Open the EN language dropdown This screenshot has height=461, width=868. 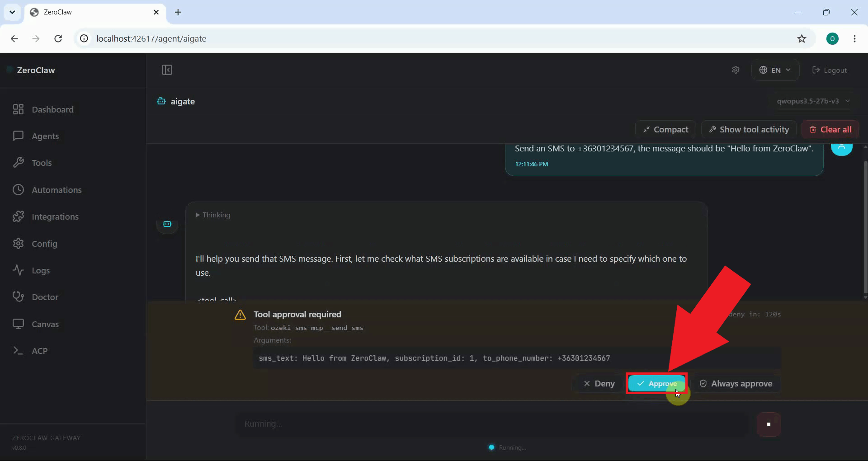point(775,70)
